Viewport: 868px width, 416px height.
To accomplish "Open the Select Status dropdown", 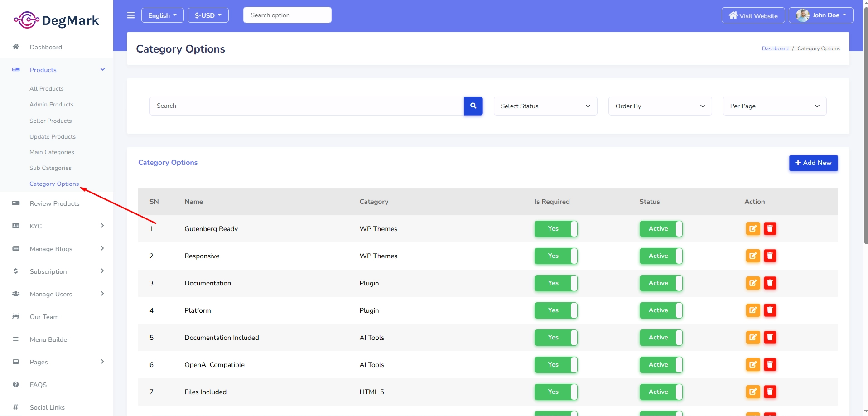I will click(545, 106).
